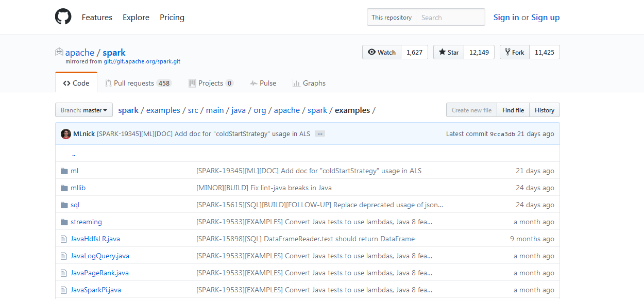
Task: Open the SPARK-19345 commit message in the ml row
Action: (309, 171)
